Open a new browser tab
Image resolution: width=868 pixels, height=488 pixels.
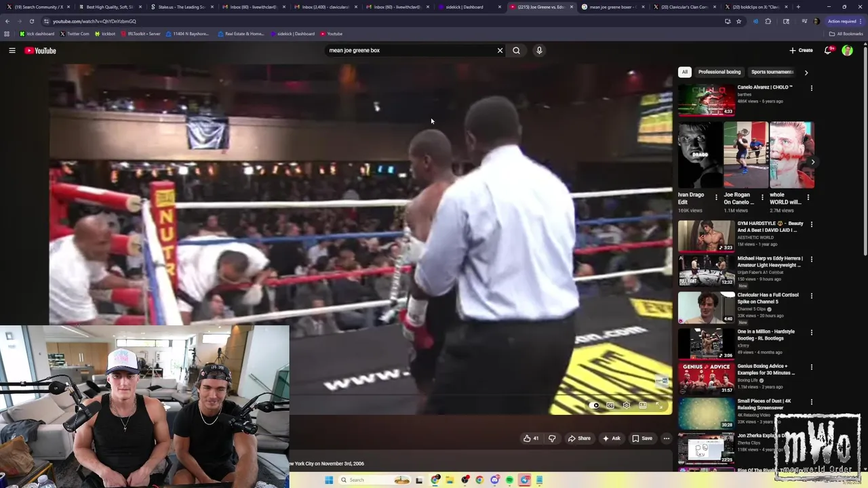point(798,7)
